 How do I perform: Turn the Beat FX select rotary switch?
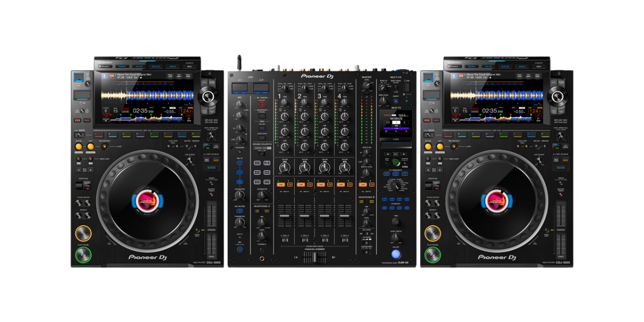point(395,186)
